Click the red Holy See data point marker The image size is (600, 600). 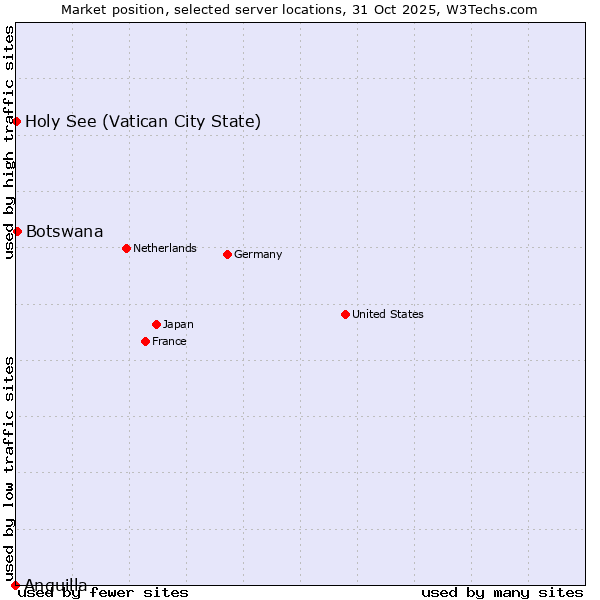[16, 121]
